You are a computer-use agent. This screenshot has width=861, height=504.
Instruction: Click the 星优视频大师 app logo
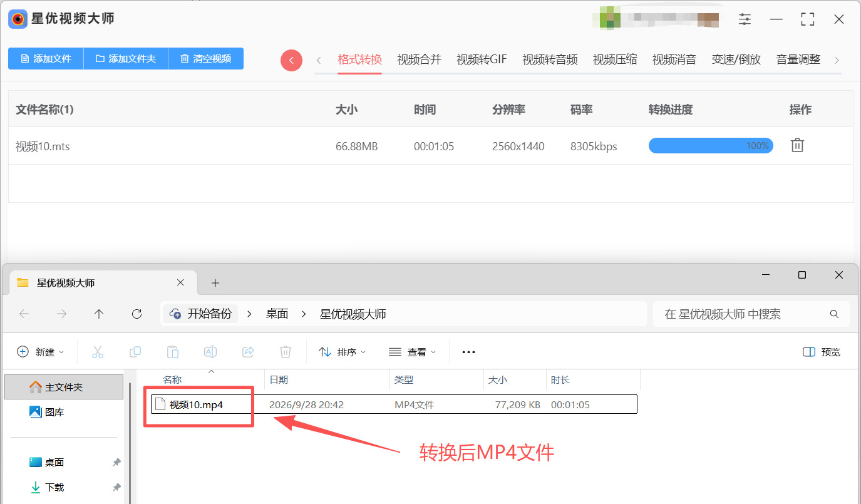[18, 19]
